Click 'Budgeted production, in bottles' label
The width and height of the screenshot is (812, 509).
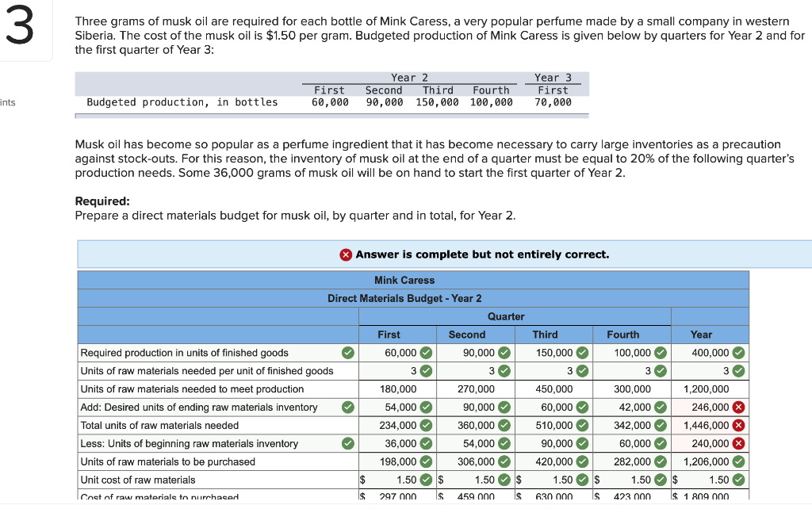tap(182, 102)
